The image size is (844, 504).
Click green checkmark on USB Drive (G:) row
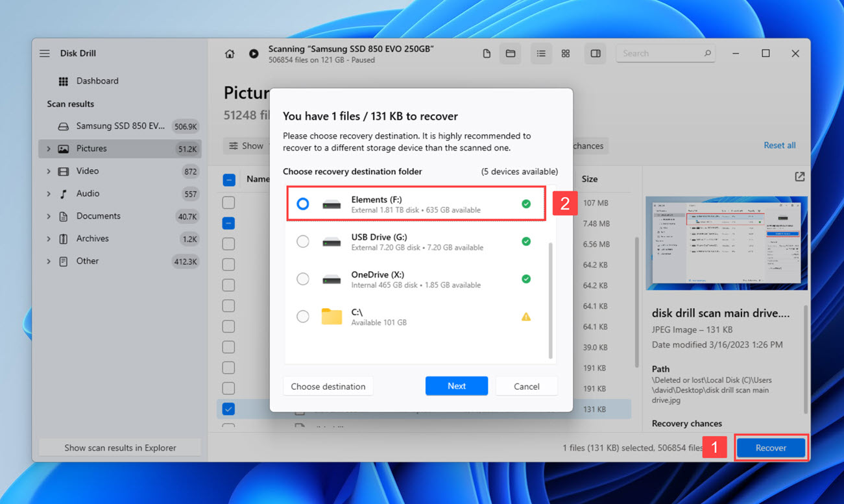526,241
